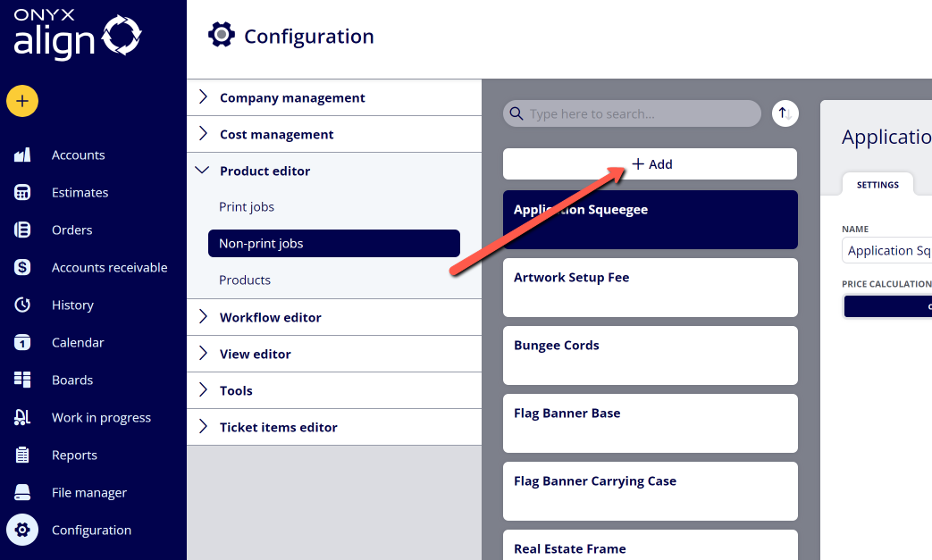Open the Estimates calculator icon

coord(22,192)
